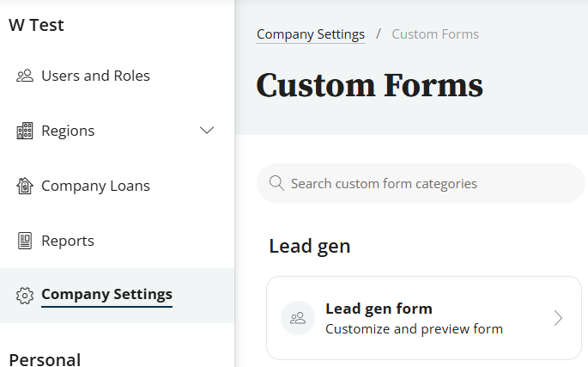Go to Company Loans page
The width and height of the screenshot is (588, 367).
click(95, 186)
